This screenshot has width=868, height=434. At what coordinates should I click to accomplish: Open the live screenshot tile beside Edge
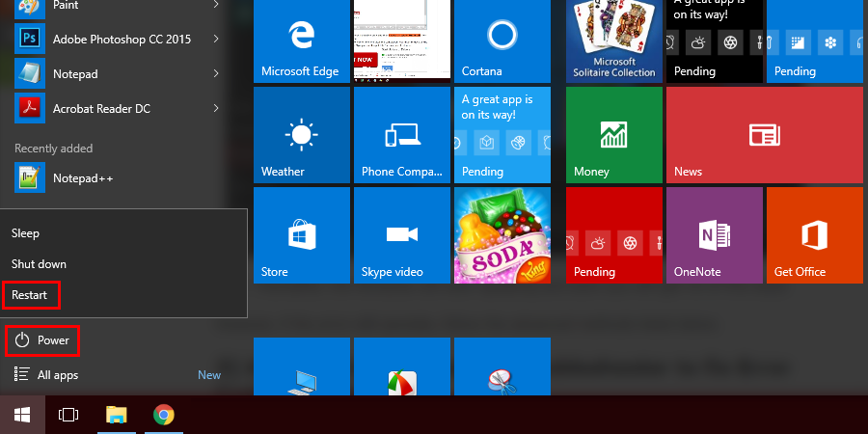coord(402,41)
